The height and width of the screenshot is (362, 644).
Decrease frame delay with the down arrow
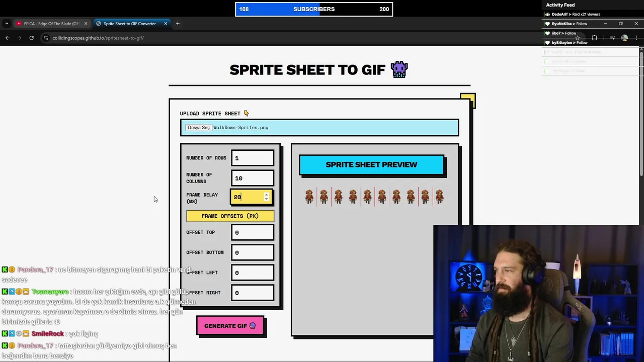pos(267,200)
